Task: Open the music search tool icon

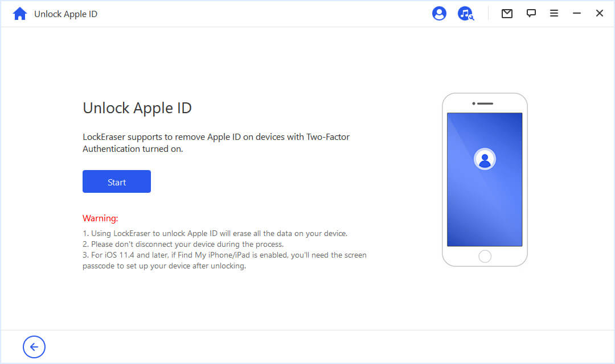Action: pyautogui.click(x=466, y=13)
